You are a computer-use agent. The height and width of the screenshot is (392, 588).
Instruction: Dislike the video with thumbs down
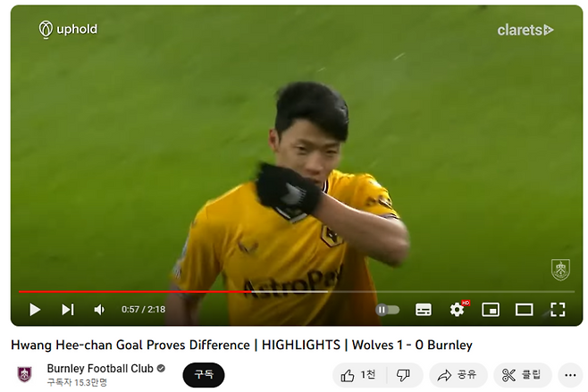[x=404, y=375]
